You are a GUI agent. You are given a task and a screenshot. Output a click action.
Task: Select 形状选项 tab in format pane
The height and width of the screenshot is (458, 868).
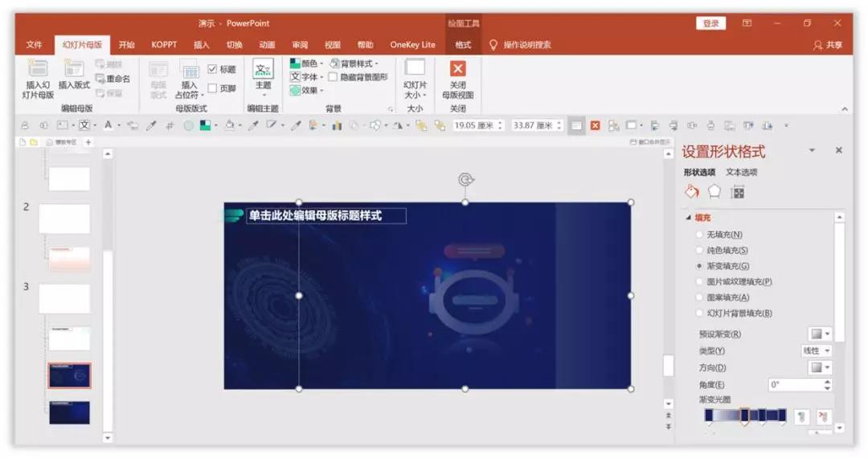pos(699,172)
